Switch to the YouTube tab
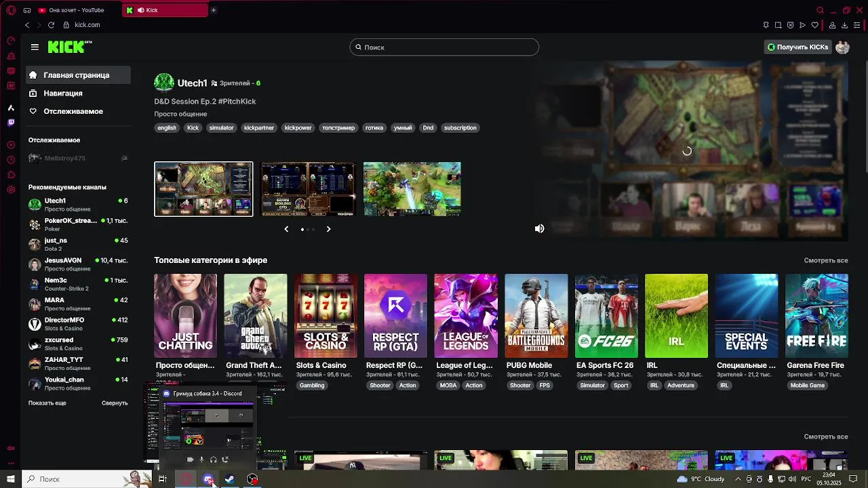868x488 pixels. pyautogui.click(x=77, y=10)
